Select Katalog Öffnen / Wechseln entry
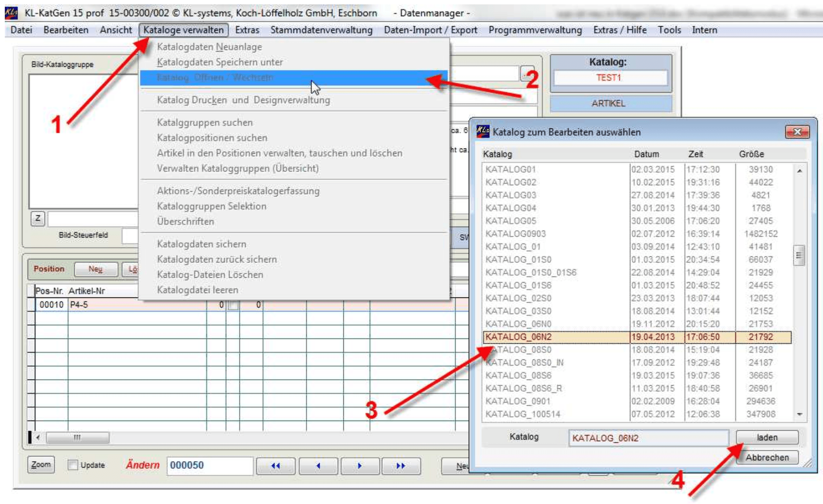 [294, 78]
